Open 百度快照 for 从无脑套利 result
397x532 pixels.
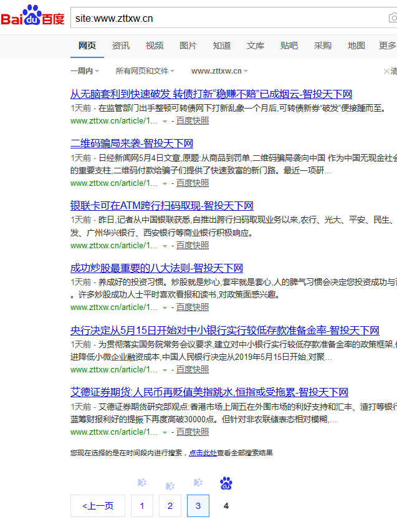[193, 121]
